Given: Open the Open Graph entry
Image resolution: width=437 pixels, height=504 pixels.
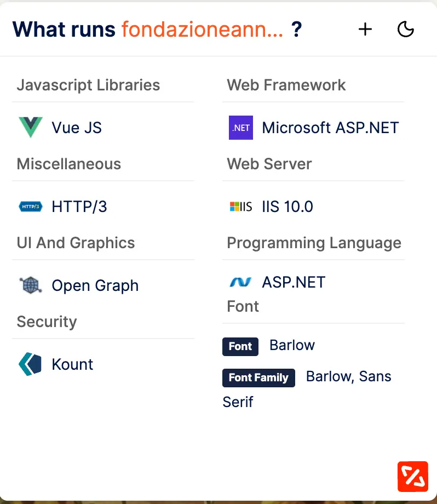Looking at the screenshot, I should 95,285.
